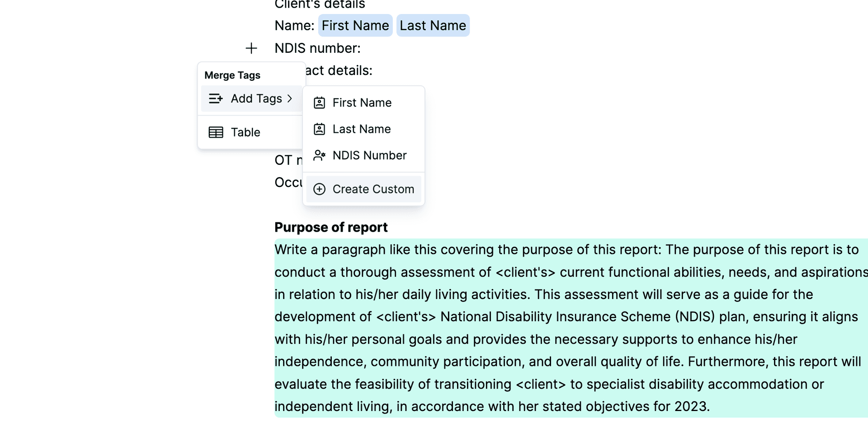Open the Add Tags menu entry

tap(256, 98)
